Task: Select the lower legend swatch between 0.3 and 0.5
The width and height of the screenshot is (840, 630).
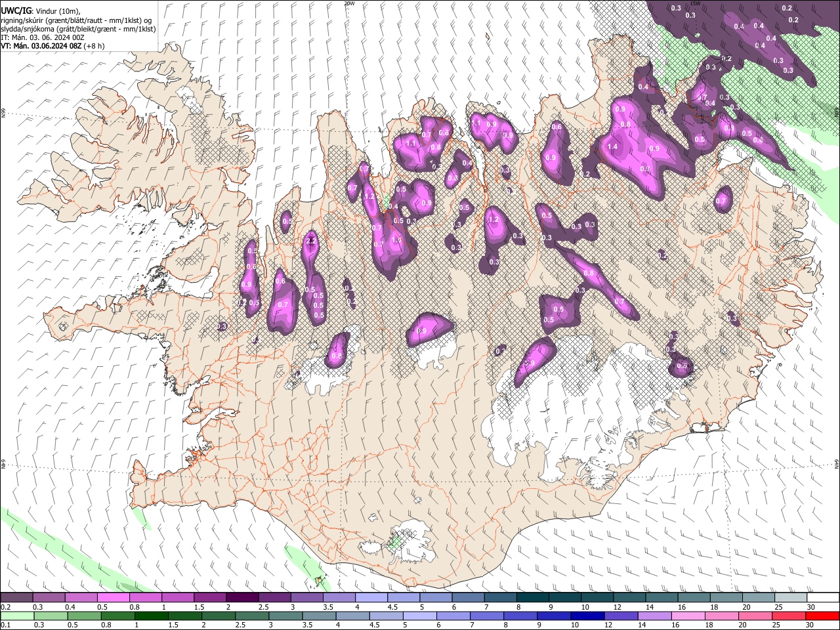Action: click(51, 616)
